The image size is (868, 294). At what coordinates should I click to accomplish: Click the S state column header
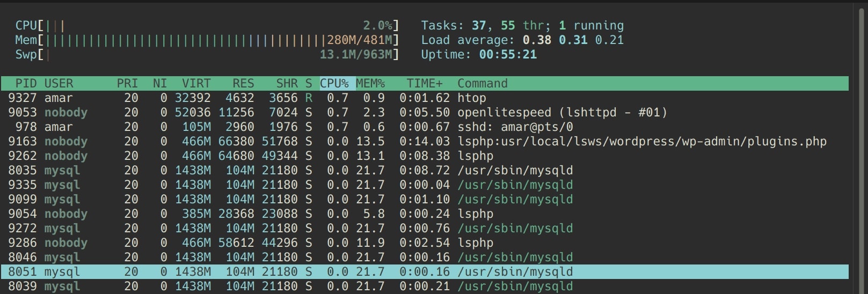(x=309, y=84)
